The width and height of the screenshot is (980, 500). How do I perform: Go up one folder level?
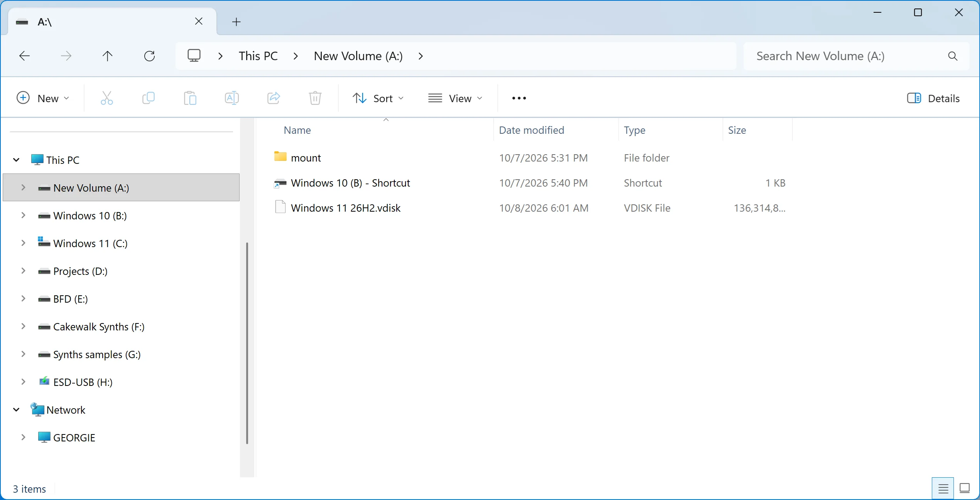point(108,56)
